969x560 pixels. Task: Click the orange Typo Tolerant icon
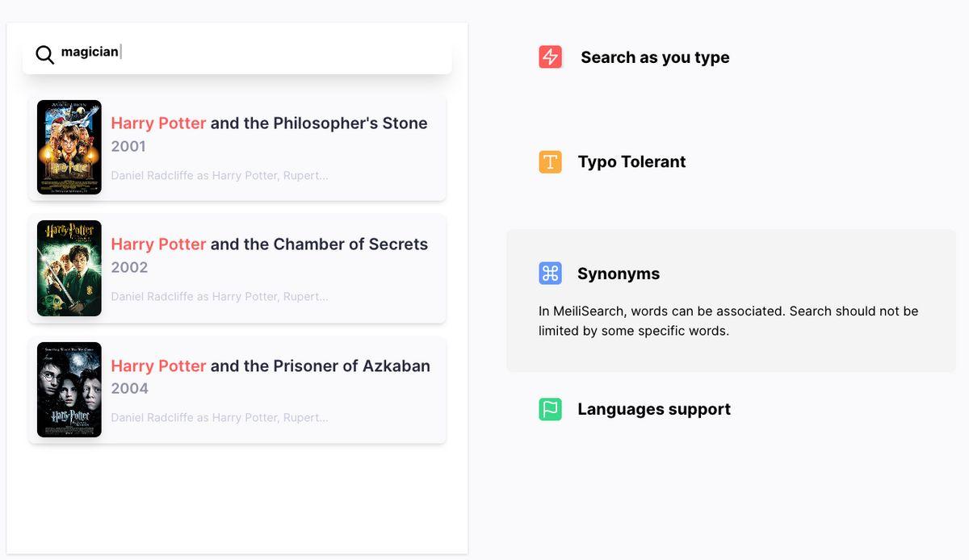click(550, 162)
